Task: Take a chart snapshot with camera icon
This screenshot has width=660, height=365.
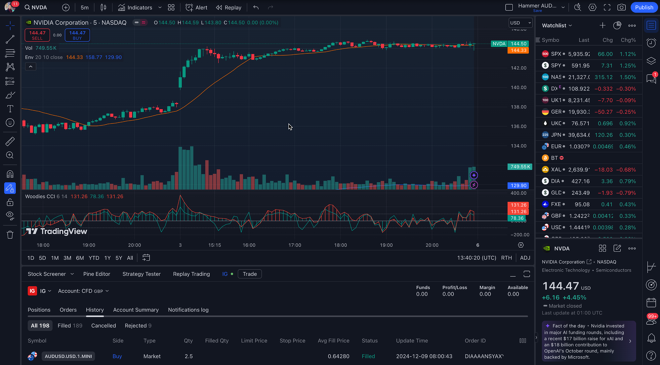Action: 621,8
